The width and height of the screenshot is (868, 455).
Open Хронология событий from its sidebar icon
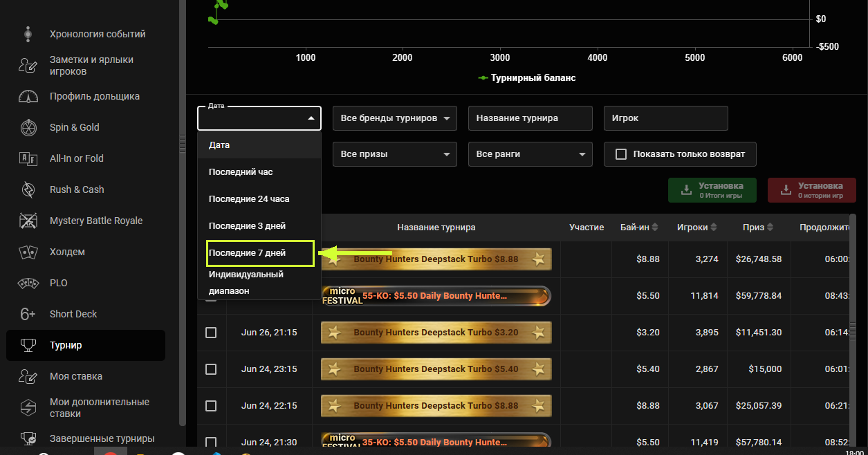click(x=28, y=34)
